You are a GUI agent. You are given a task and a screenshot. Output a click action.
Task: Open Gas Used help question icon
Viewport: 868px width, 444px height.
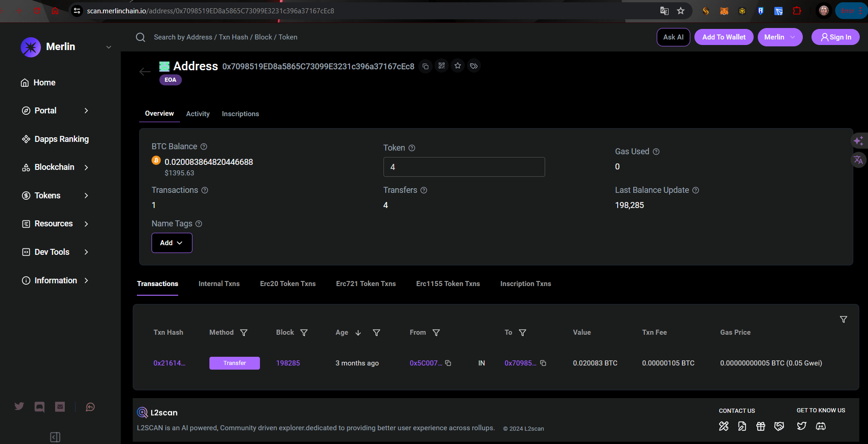(656, 152)
